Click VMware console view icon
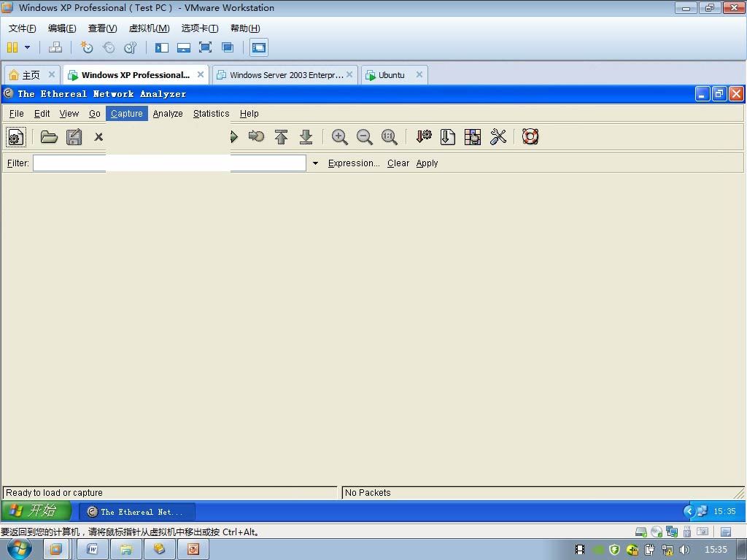 pos(259,47)
